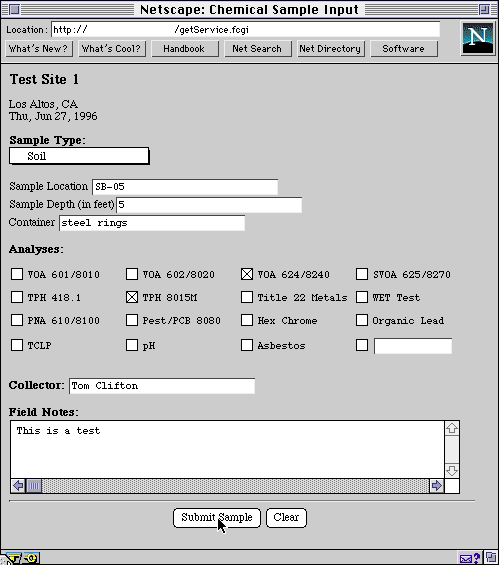Screen dimensions: 499x565
Task: Click the Analyses: label
Action: point(36,249)
